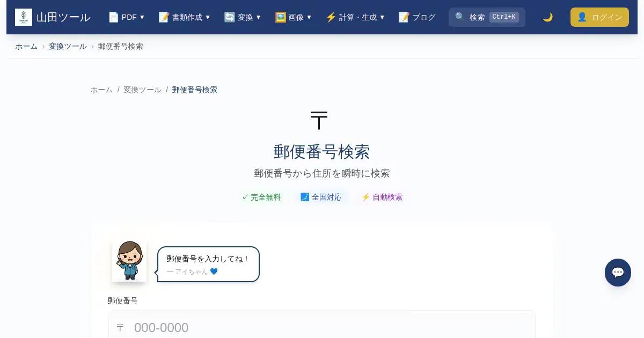Click the 山田ツール logo image
The image size is (644, 338).
24,17
